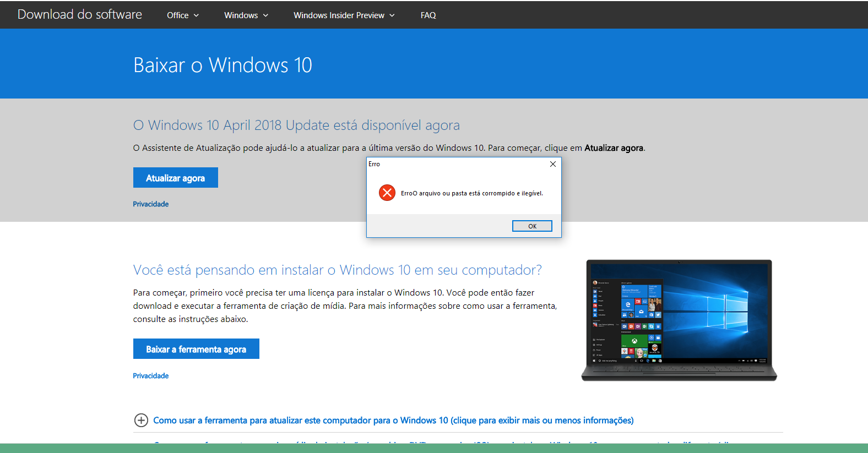Click the OK button in the Erro dialog
Screen dimensions: 868x453
pos(532,226)
